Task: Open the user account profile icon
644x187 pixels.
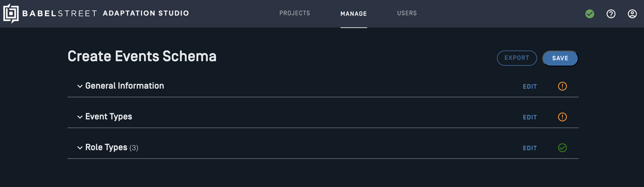Action: [632, 14]
